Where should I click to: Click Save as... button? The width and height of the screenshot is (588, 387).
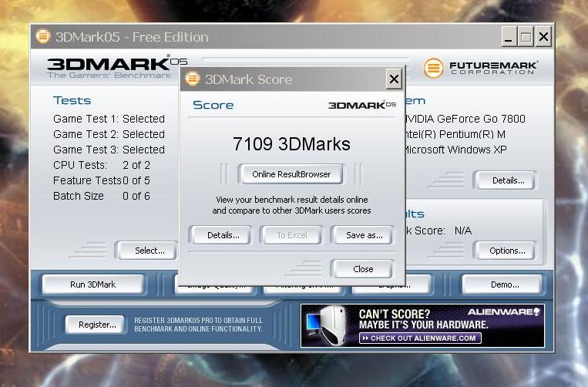(x=364, y=235)
